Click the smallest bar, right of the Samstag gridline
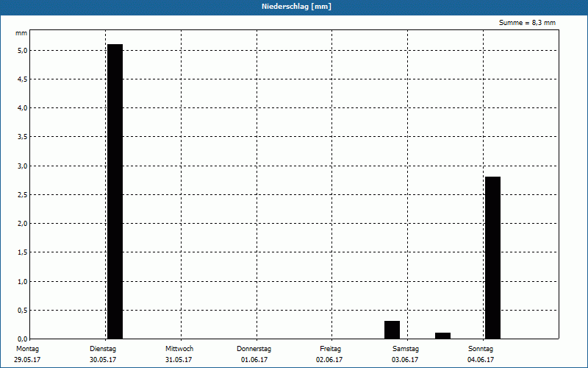 tap(443, 336)
